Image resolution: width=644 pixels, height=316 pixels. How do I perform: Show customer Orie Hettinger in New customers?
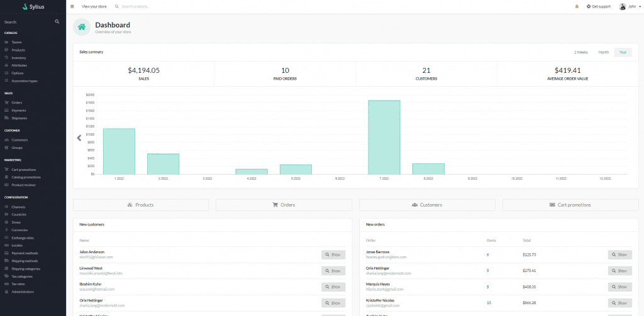tap(333, 303)
